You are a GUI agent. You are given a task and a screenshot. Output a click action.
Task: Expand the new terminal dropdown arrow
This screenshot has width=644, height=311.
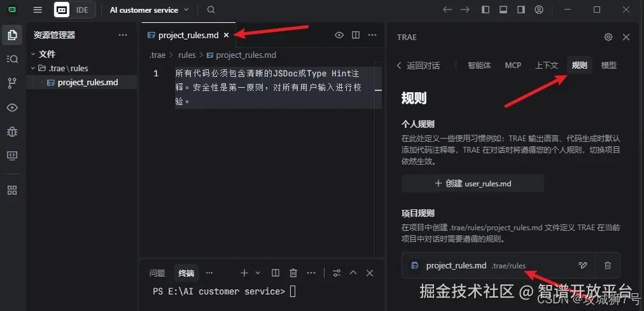click(258, 273)
